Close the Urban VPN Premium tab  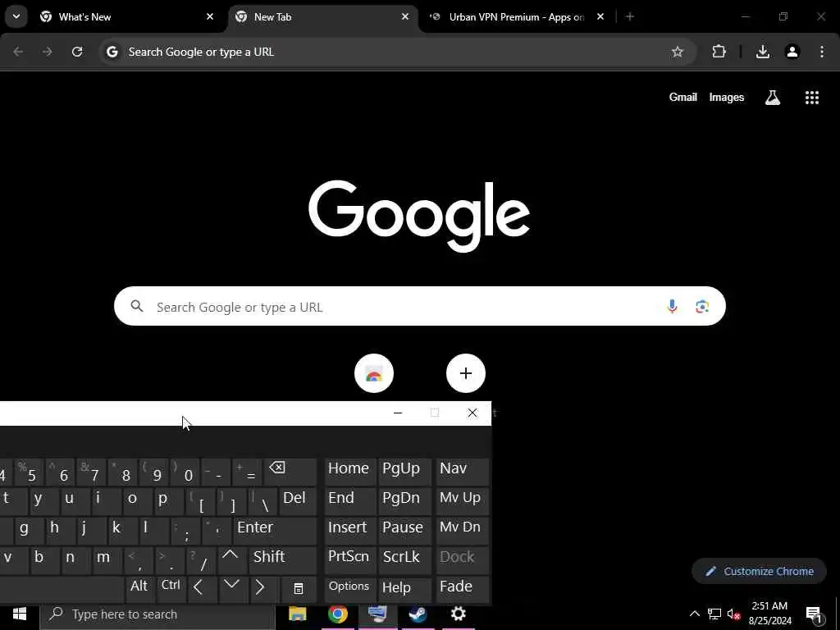600,16
